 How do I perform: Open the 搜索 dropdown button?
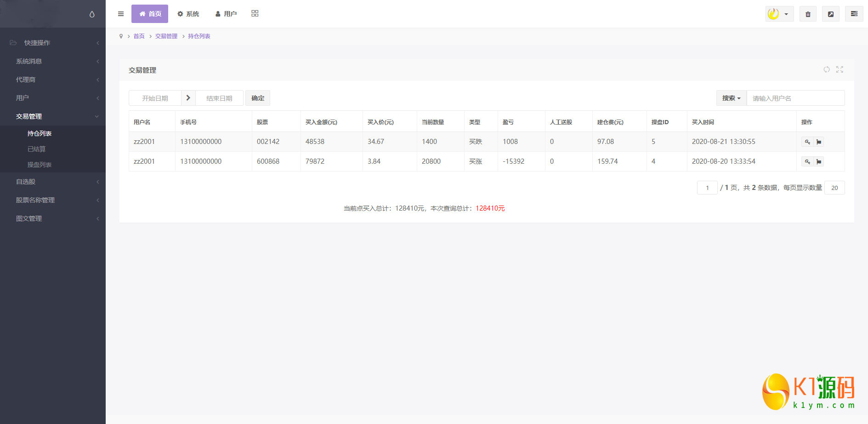pos(732,98)
